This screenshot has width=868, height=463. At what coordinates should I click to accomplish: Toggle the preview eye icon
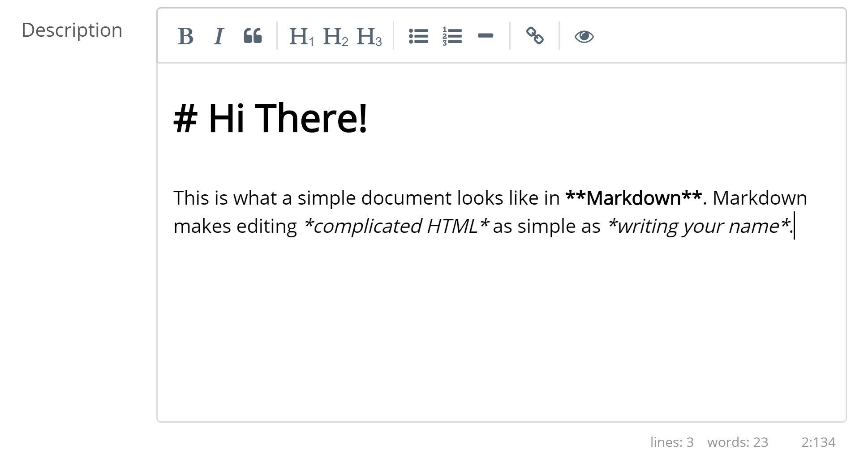584,36
